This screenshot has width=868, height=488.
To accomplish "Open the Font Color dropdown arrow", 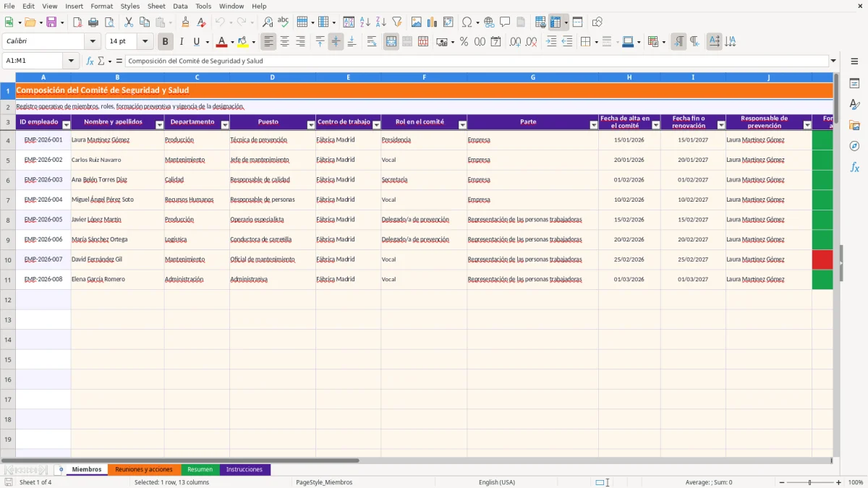I will 231,42.
